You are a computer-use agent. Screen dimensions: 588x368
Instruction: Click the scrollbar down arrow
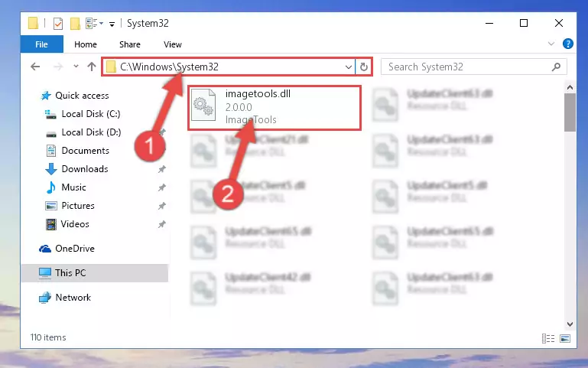pos(570,324)
